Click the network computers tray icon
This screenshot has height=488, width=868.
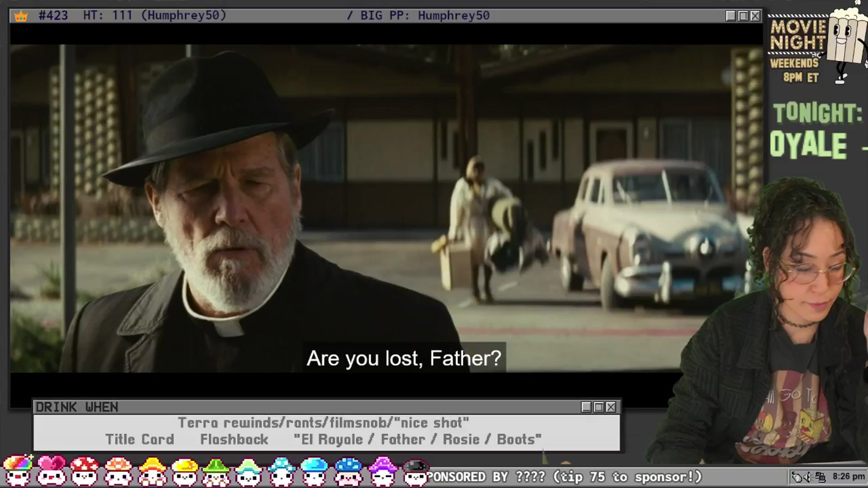pyautogui.click(x=821, y=477)
